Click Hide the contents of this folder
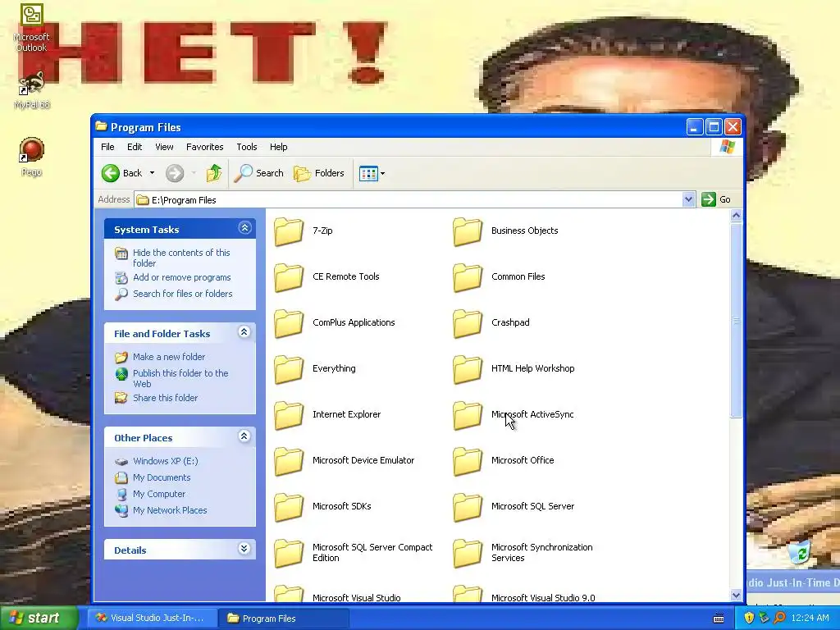Image resolution: width=840 pixels, height=630 pixels. (181, 258)
